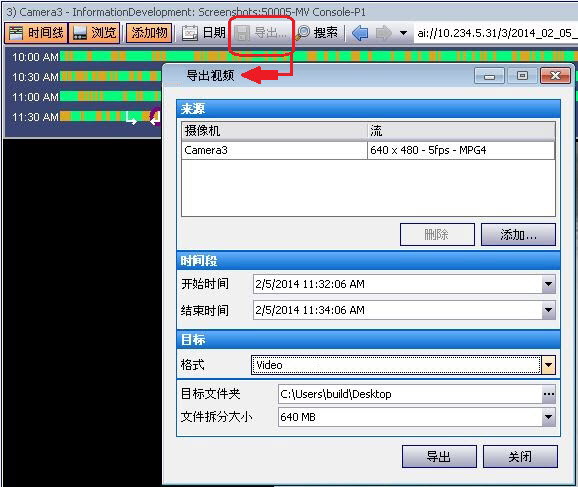Viewport: 578px width, 487px height.
Task: Toggle the 时间线 timeline view button
Action: coord(36,33)
